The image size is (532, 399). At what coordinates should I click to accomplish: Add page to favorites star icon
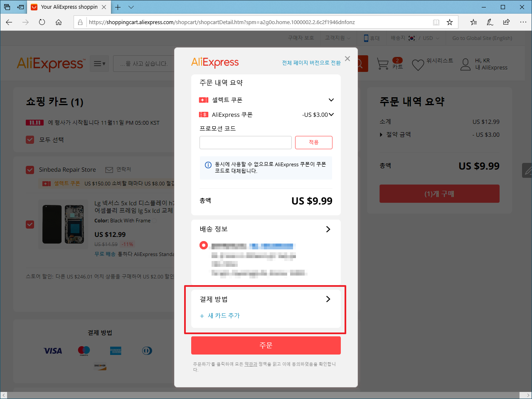pyautogui.click(x=450, y=22)
